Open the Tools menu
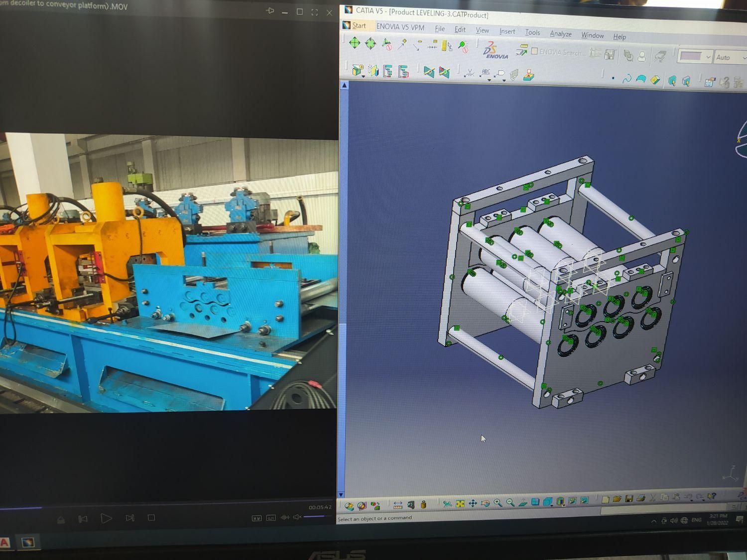 click(x=532, y=32)
